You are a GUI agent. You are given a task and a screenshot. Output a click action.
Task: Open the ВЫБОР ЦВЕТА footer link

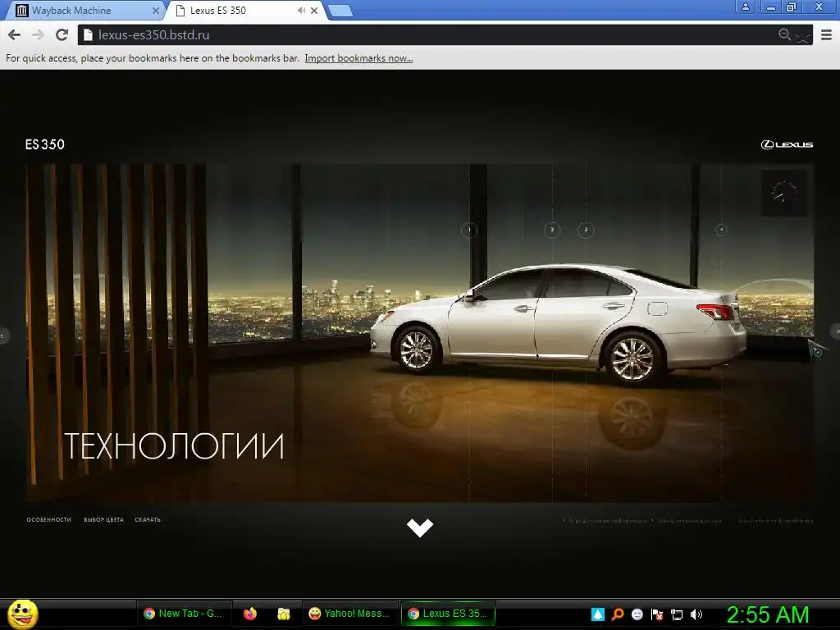tap(104, 519)
